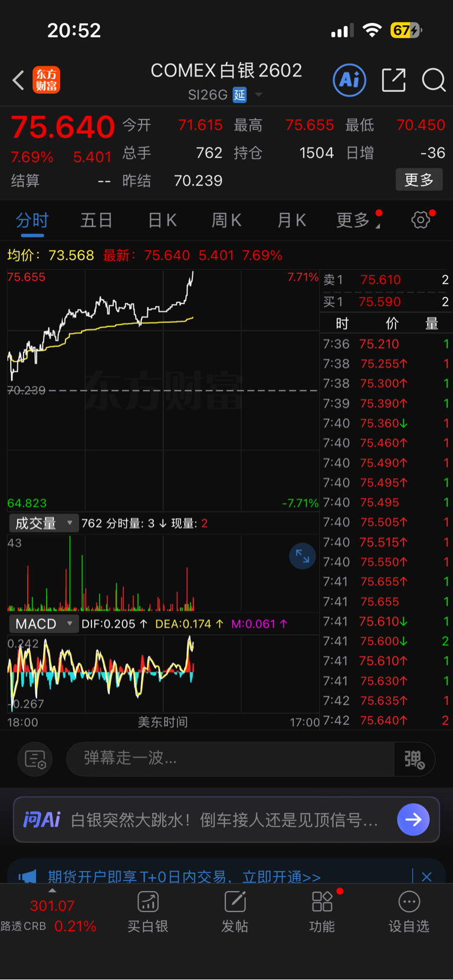Tap the share export icon
453x980 pixels.
click(x=393, y=80)
